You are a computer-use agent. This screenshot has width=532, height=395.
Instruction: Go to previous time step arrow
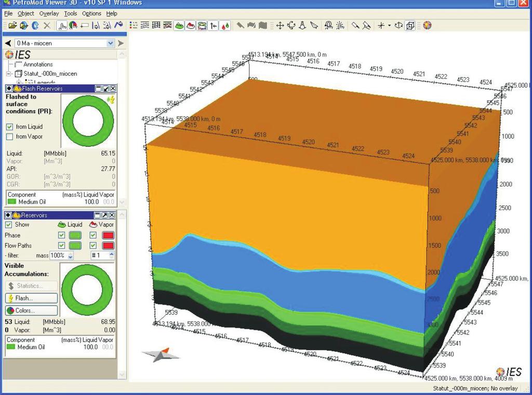[x=8, y=43]
